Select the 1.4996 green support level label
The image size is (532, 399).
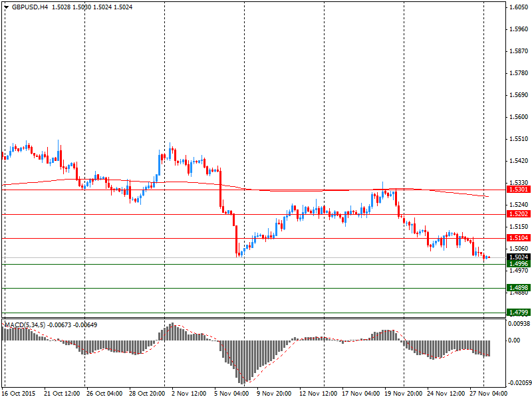tap(519, 263)
